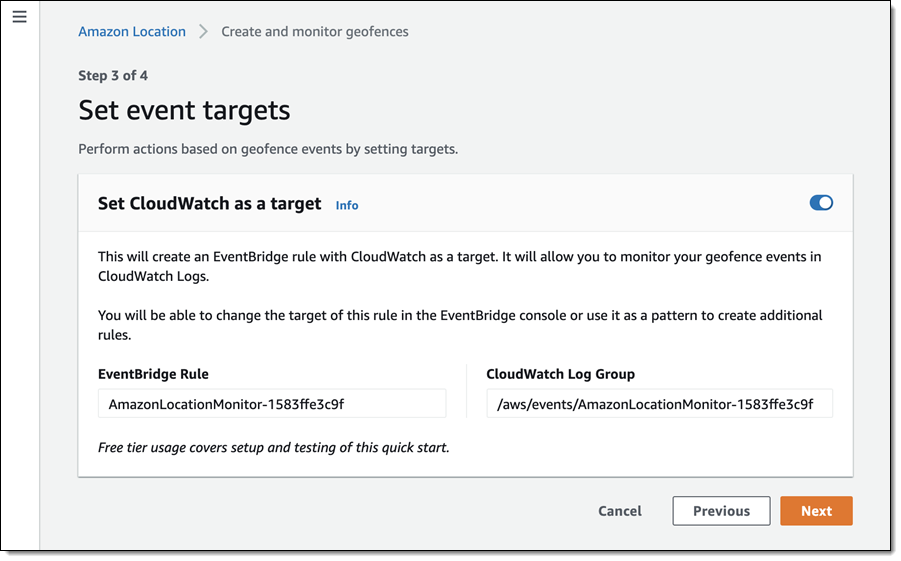Focus the CloudWatch Log Group field
The image size is (901, 561).
point(659,404)
